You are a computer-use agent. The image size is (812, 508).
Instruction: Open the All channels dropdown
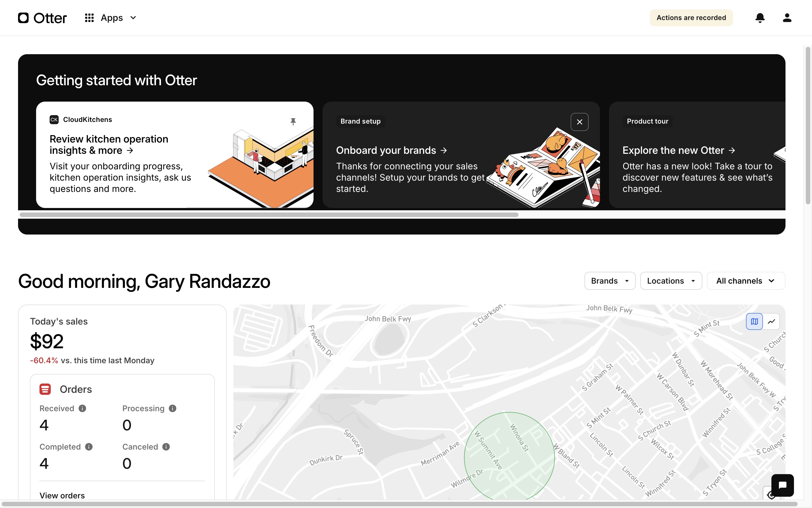pos(746,281)
